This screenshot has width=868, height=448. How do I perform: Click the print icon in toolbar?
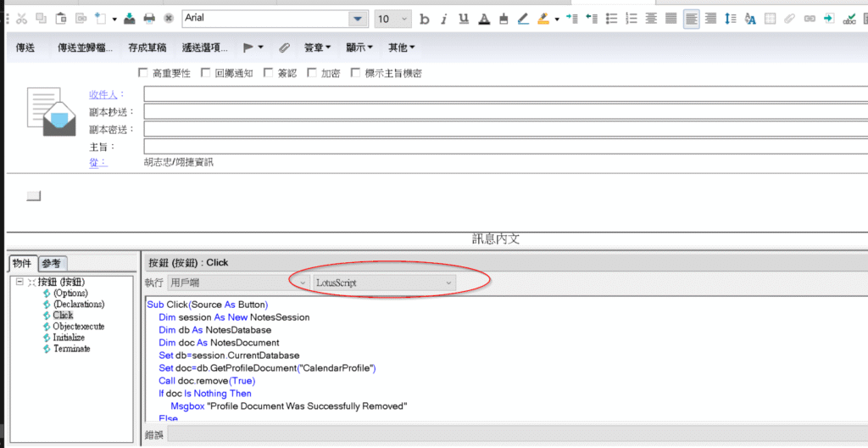tap(149, 19)
